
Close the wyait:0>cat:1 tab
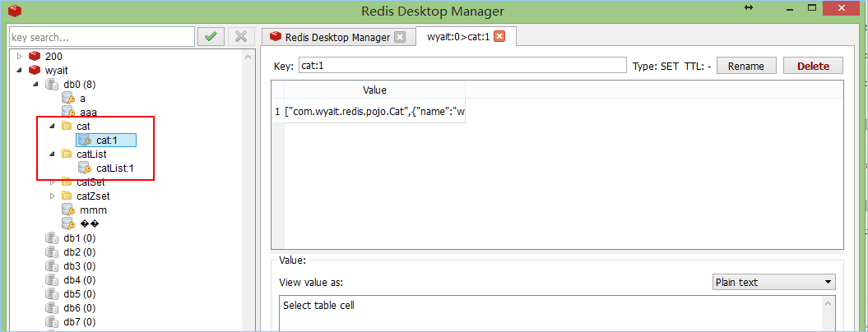(x=499, y=36)
